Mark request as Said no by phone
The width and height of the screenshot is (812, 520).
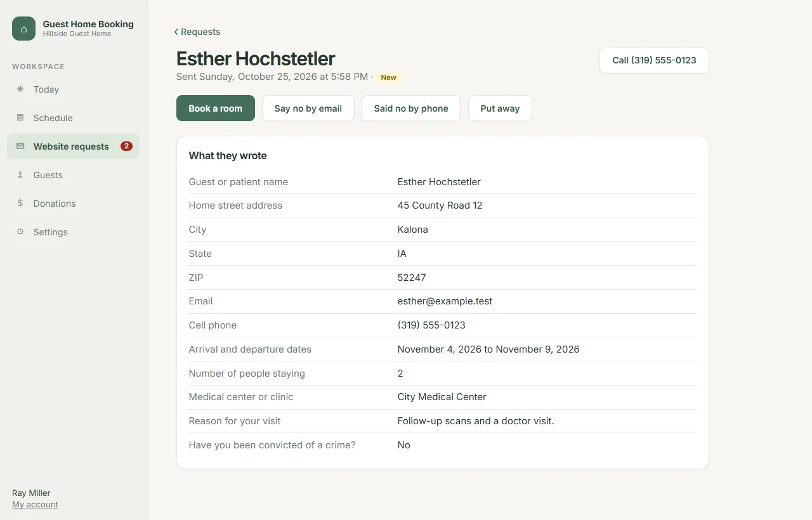(411, 108)
